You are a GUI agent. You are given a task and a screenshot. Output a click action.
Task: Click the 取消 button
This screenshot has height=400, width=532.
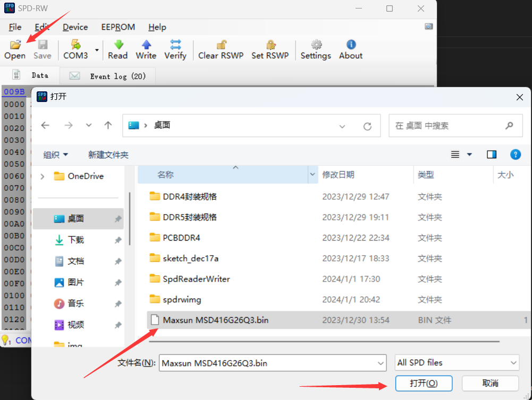tap(490, 384)
